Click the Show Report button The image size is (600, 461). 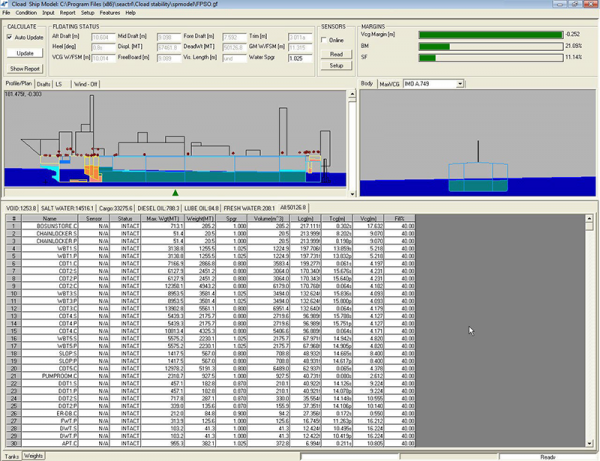25,68
